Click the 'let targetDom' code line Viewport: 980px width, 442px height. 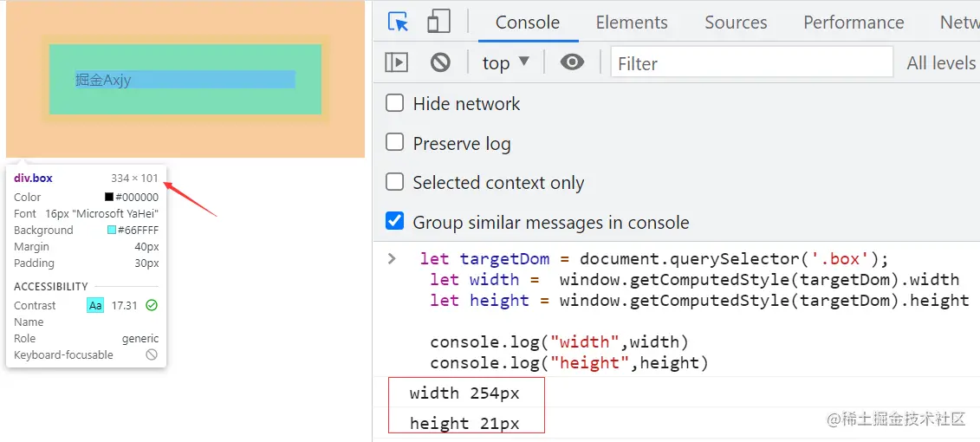pyautogui.click(x=653, y=258)
